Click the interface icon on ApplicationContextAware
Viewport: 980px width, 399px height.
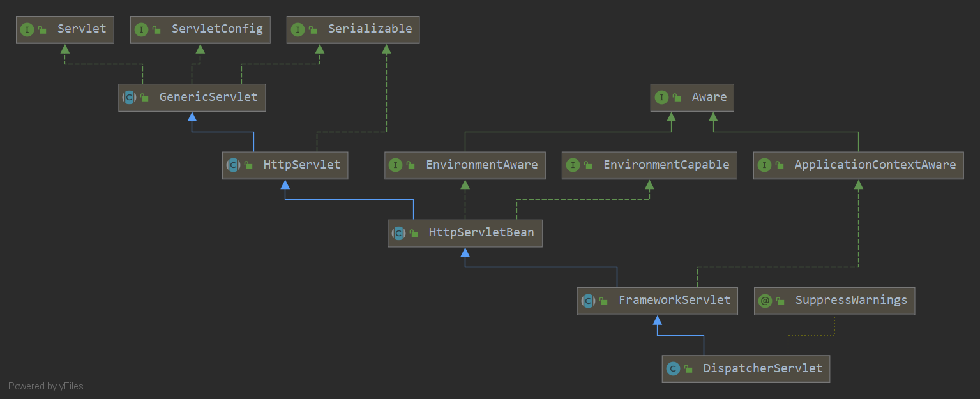pyautogui.click(x=765, y=165)
